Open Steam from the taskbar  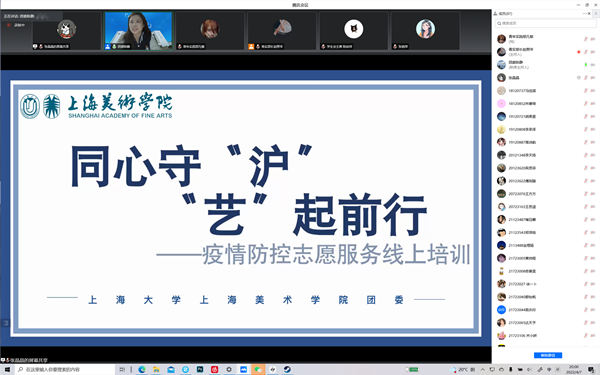click(287, 369)
